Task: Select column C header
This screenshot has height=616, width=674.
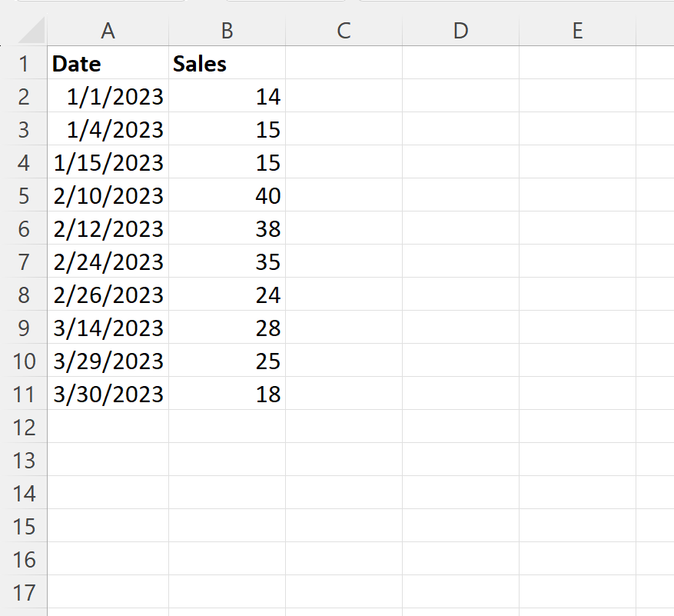Action: click(344, 31)
